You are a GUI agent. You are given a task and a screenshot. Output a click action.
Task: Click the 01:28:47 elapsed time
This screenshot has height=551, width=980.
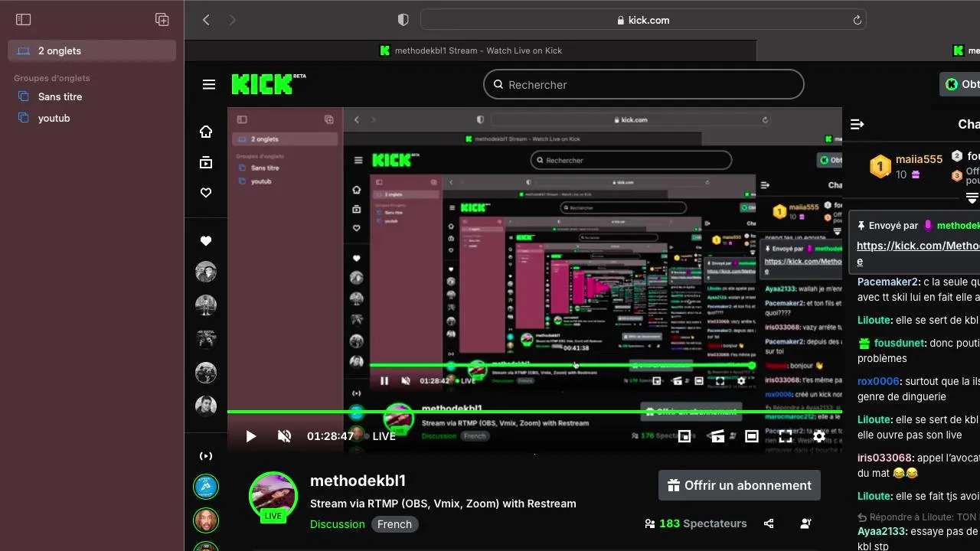[331, 436]
